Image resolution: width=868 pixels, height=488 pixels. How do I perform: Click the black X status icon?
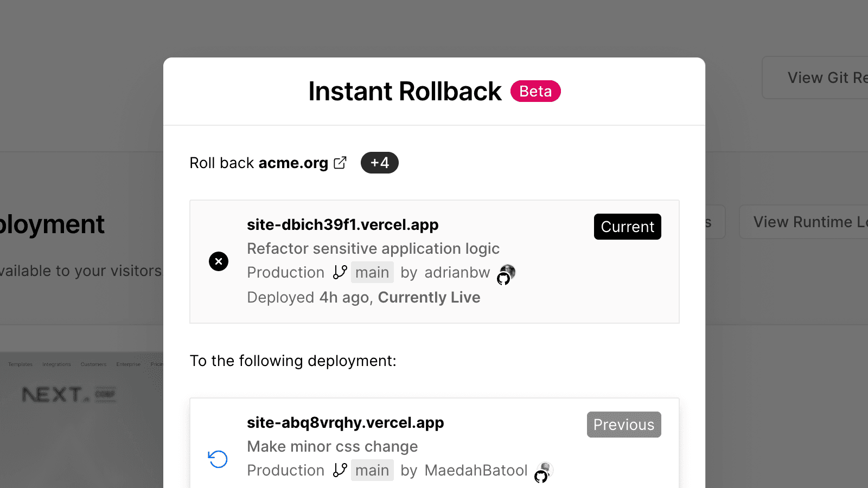click(x=219, y=261)
